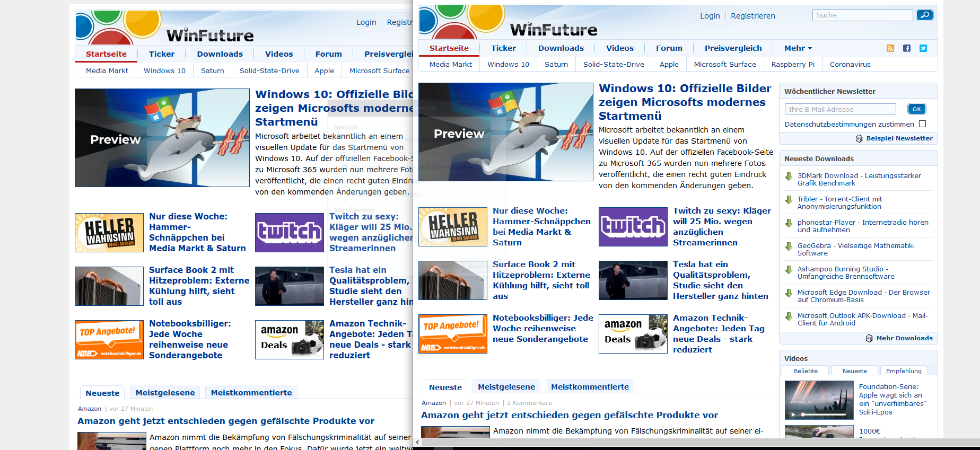
Task: Open Windows 10 topic in right window
Action: click(x=508, y=64)
